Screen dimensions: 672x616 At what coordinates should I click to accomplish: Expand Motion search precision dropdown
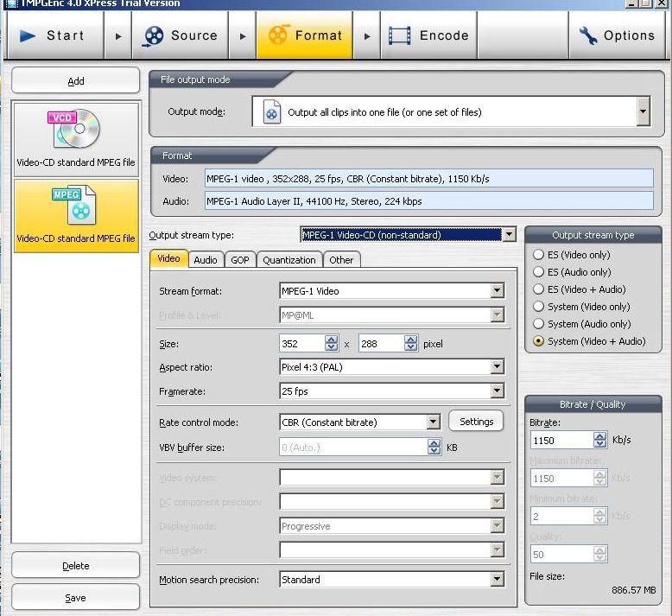[497, 579]
